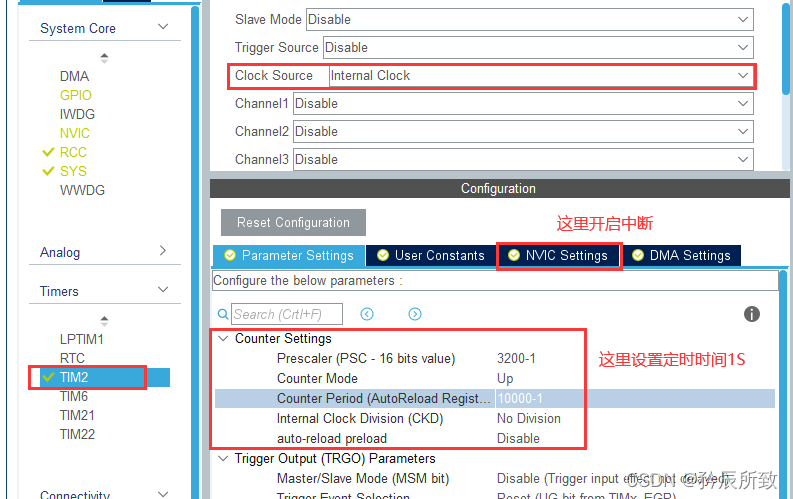The image size is (793, 499).
Task: Go to next search result arrow
Action: click(x=415, y=314)
